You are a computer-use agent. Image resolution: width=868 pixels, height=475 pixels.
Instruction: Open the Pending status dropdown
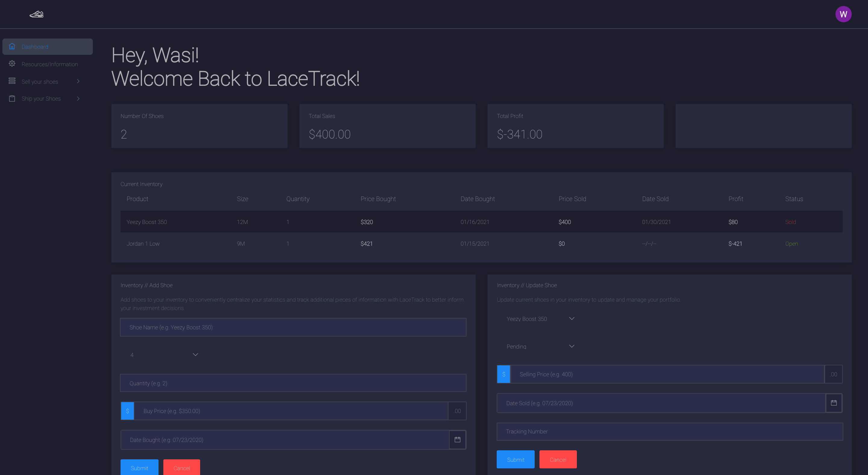540,346
